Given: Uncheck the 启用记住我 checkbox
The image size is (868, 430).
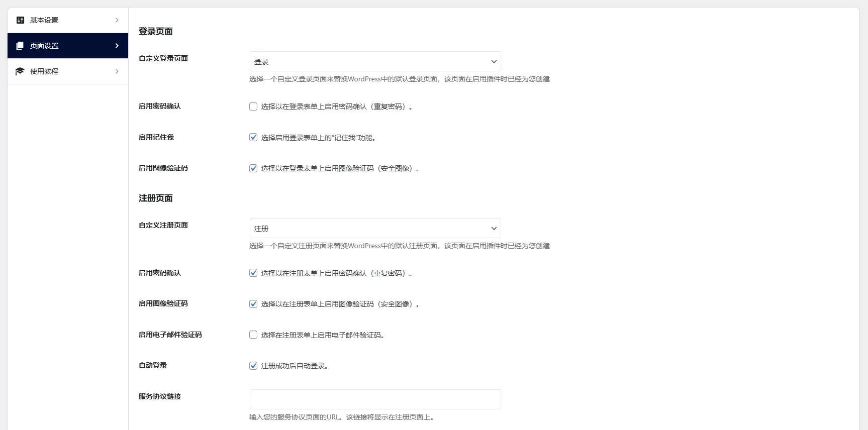Looking at the screenshot, I should pyautogui.click(x=253, y=137).
